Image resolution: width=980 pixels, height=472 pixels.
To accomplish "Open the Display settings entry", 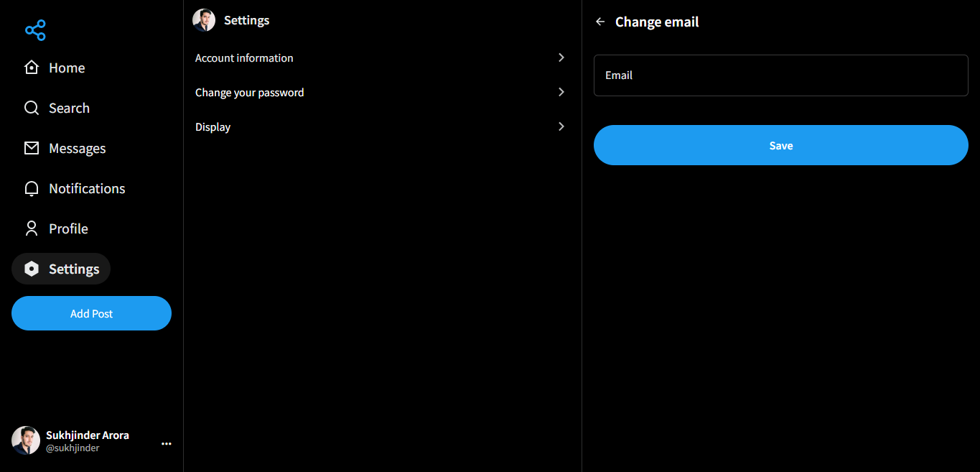I will coord(213,127).
